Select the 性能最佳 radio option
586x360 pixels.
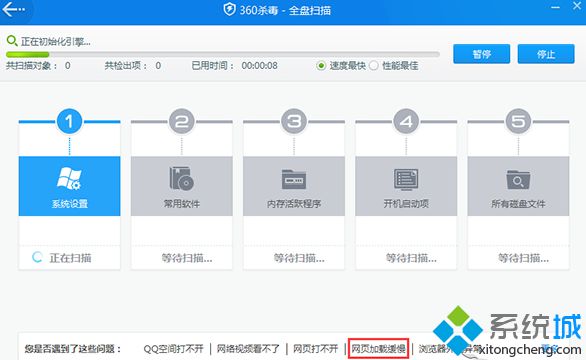pyautogui.click(x=374, y=66)
